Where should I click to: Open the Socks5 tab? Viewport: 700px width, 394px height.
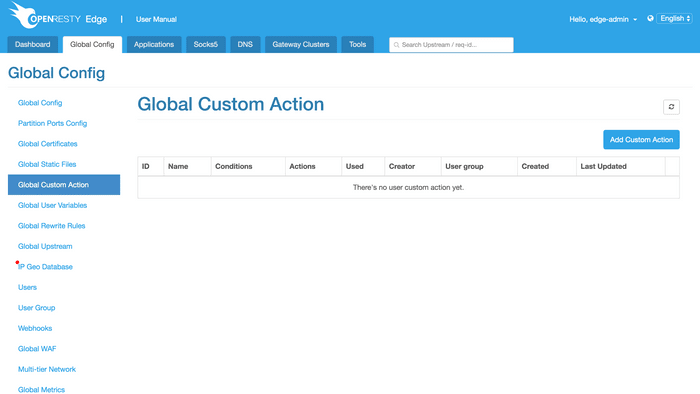point(206,45)
